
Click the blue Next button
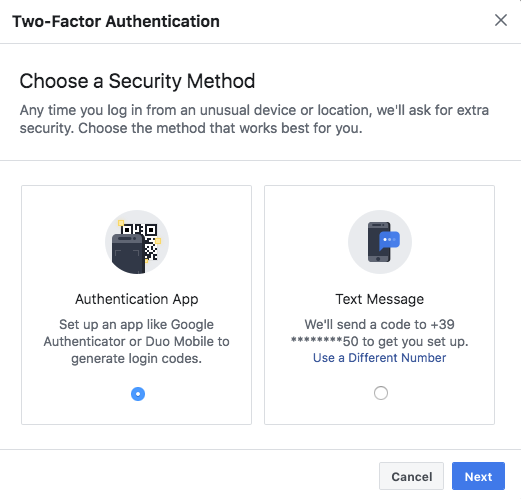point(478,476)
